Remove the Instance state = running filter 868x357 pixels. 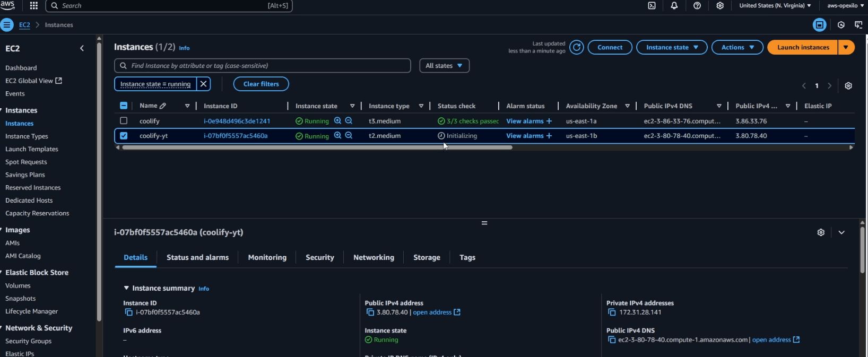click(203, 84)
